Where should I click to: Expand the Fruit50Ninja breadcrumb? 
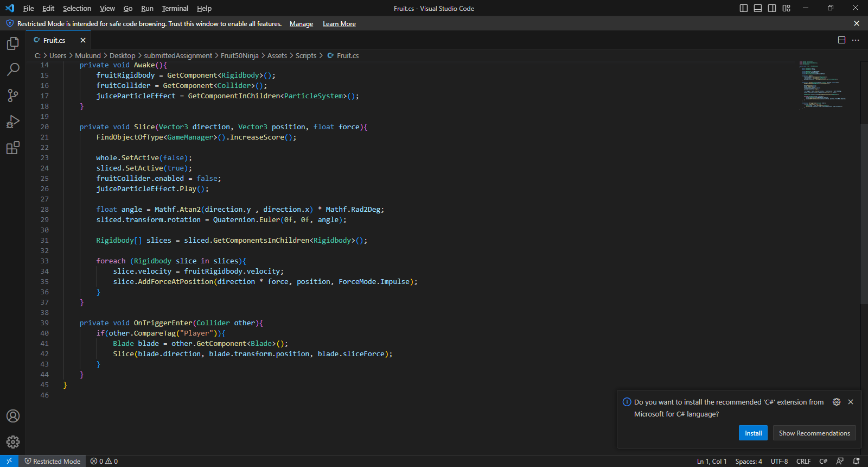240,55
